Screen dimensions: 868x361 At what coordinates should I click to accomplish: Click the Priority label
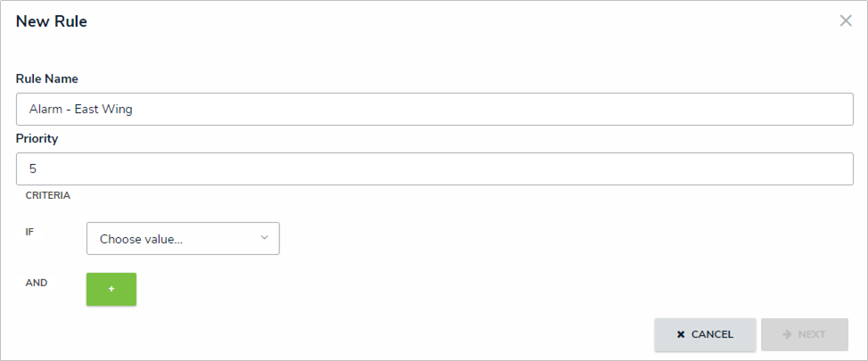37,139
